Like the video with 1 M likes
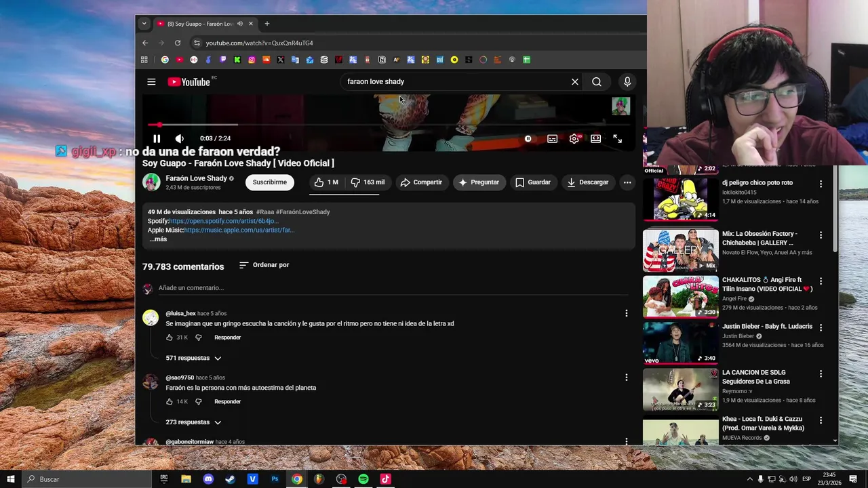 coord(326,182)
